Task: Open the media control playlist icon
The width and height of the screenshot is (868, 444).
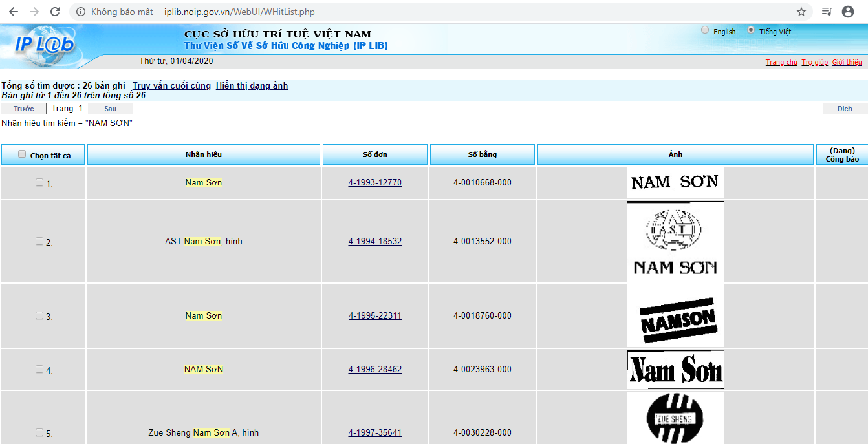Action: click(x=827, y=12)
